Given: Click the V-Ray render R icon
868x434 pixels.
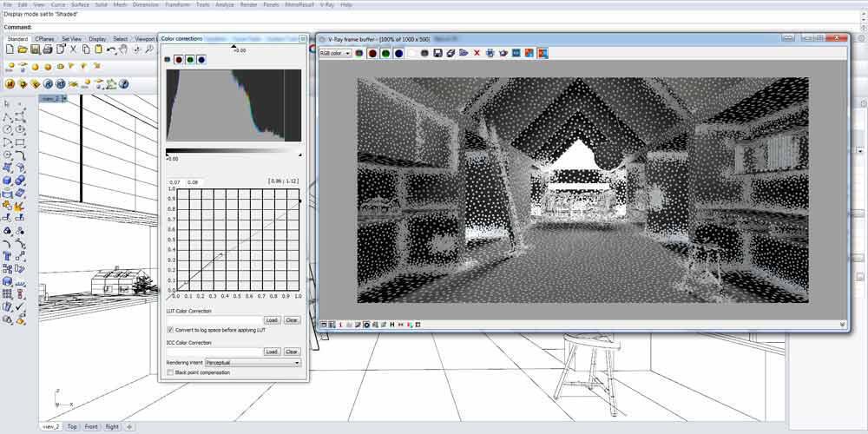Looking at the screenshot, I should tap(48, 84).
